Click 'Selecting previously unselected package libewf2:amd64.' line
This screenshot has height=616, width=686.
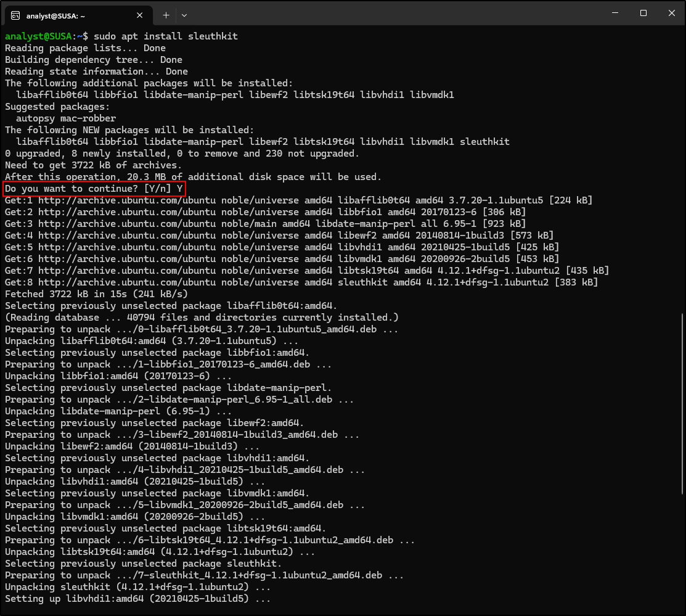pos(155,423)
